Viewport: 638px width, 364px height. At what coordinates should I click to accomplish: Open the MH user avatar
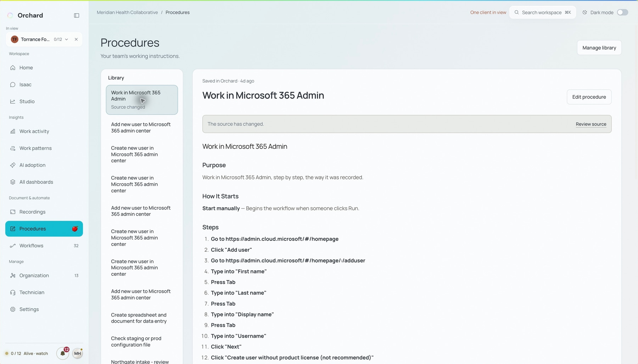pyautogui.click(x=78, y=353)
